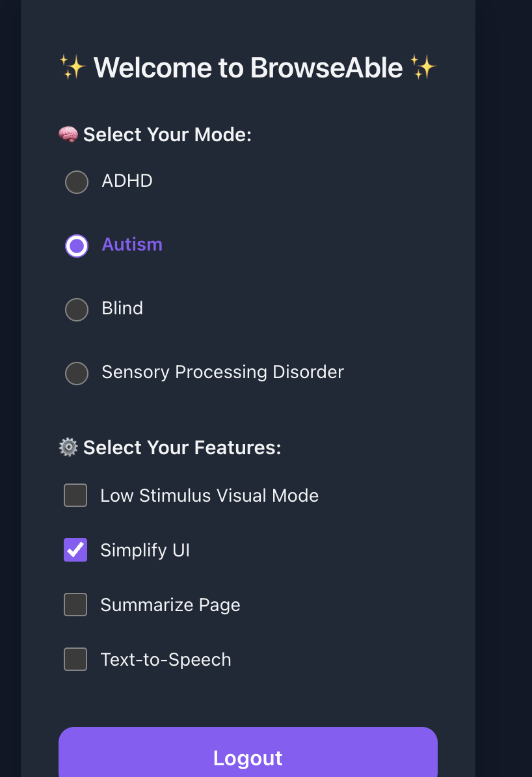Click the brain emoji icon
The image size is (532, 777).
(x=68, y=135)
